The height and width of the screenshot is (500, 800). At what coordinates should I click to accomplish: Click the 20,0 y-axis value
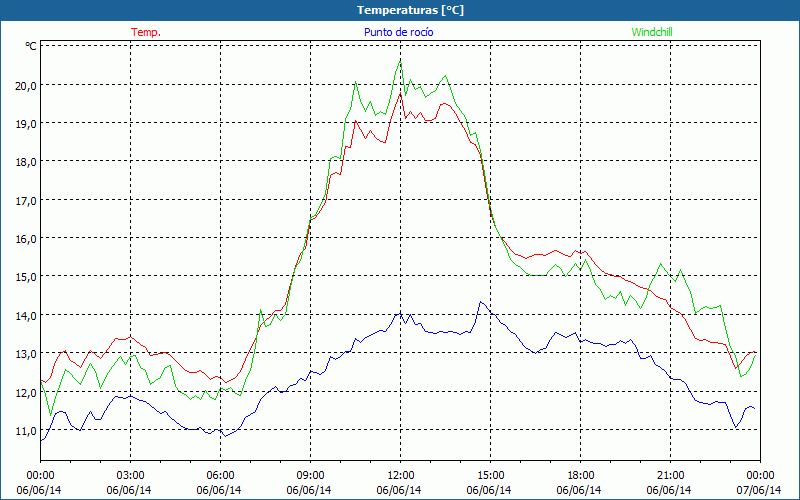26,85
